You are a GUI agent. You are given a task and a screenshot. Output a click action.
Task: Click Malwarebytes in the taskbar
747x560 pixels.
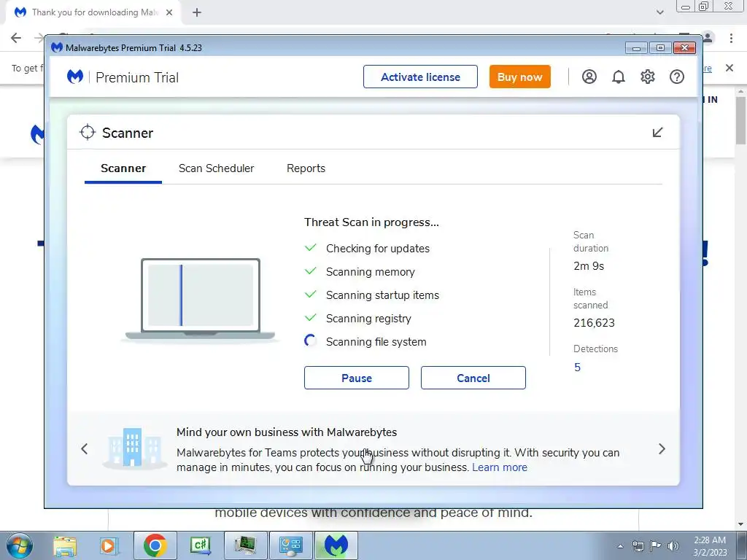(x=336, y=545)
